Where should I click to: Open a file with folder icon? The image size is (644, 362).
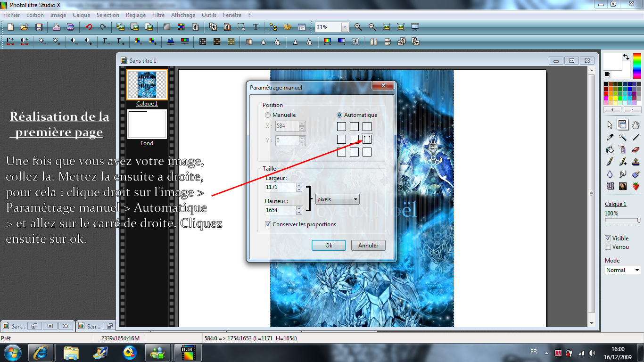tap(25, 27)
